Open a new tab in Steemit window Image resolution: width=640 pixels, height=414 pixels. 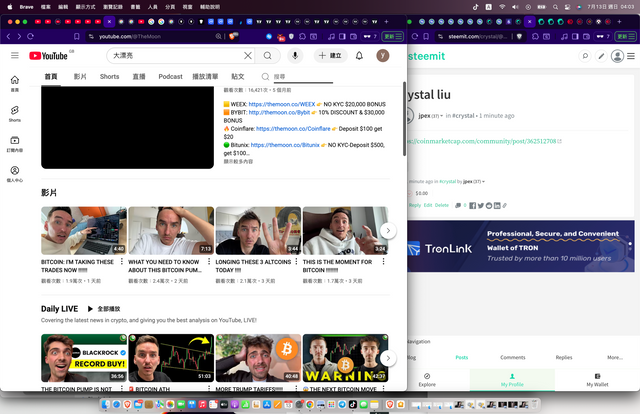coord(619,22)
